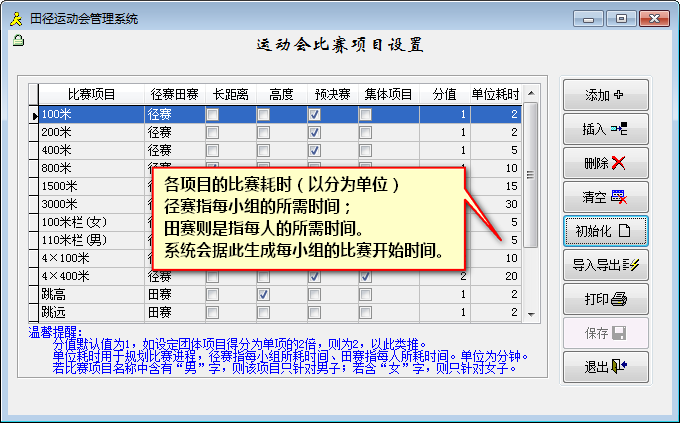680x423 pixels.
Task: Click the 比赛项目 column header
Action: pos(91,95)
